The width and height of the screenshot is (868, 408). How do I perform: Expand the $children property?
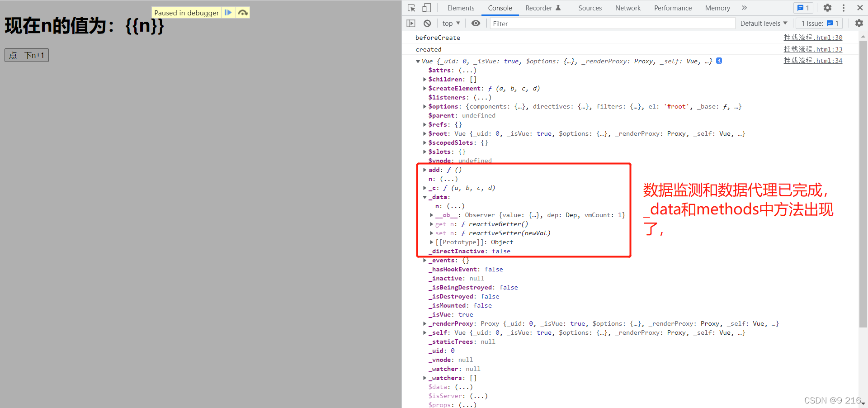click(425, 80)
